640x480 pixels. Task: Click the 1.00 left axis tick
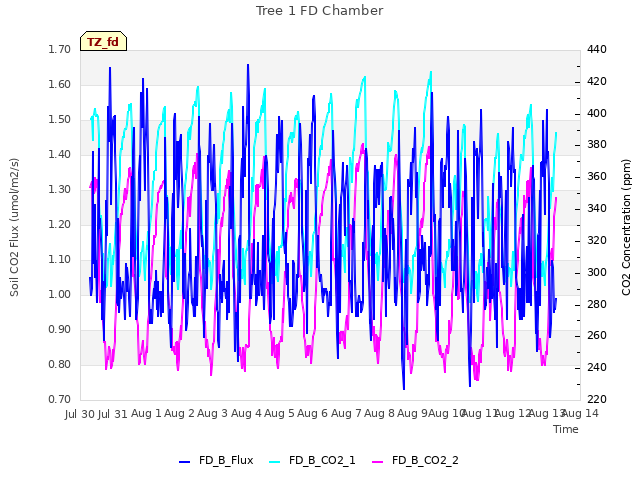[x=60, y=294]
